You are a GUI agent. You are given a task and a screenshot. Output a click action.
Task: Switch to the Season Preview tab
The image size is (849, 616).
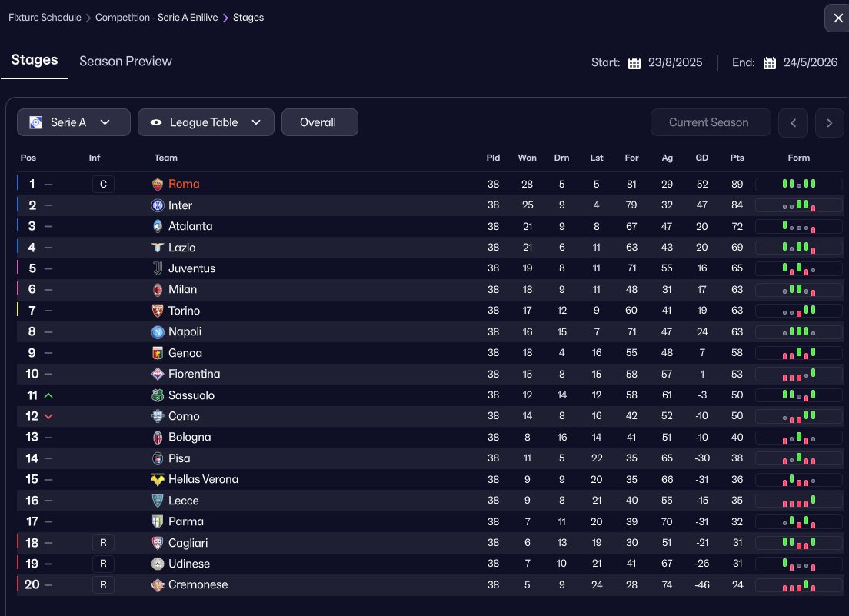tap(125, 62)
